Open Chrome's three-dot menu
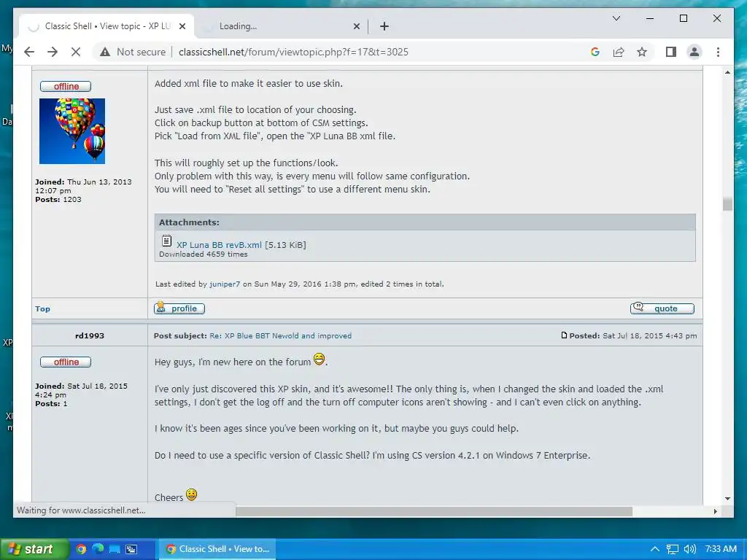 pyautogui.click(x=718, y=52)
